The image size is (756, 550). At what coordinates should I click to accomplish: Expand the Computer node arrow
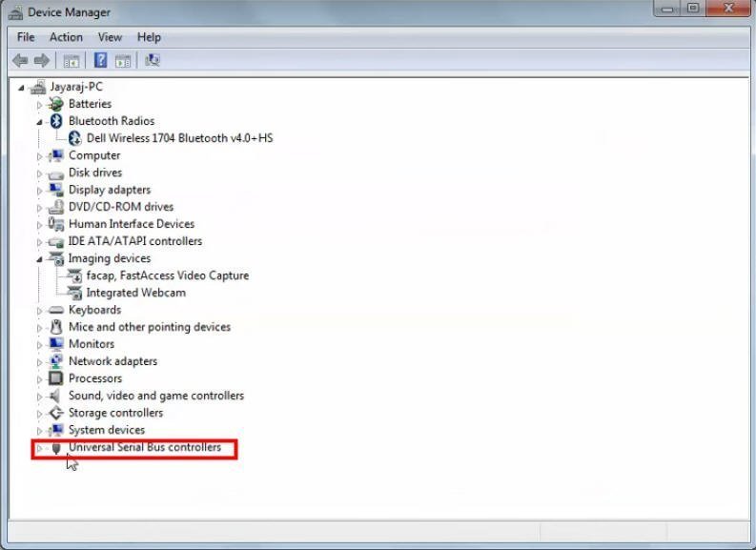(39, 156)
